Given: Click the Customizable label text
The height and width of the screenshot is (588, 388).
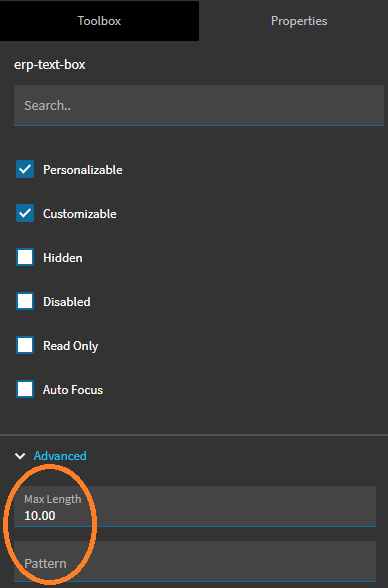Looking at the screenshot, I should point(79,214).
